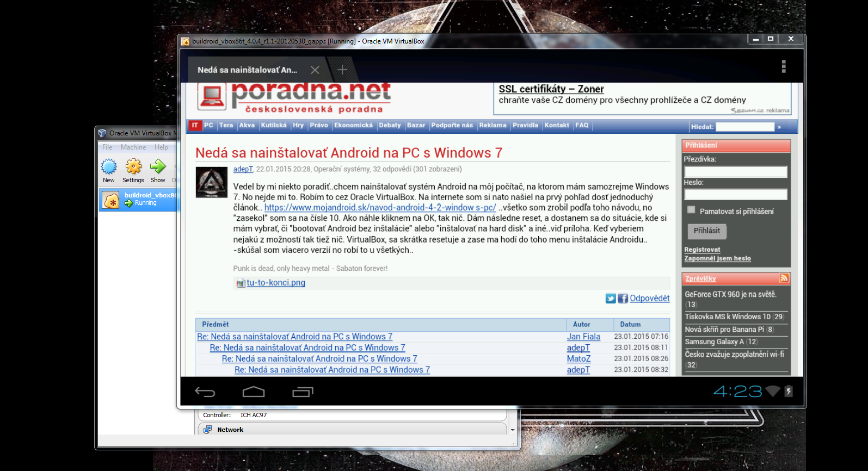Image resolution: width=868 pixels, height=471 pixels.
Task: Click New in VirtualBox Manager toolbar
Action: [109, 170]
